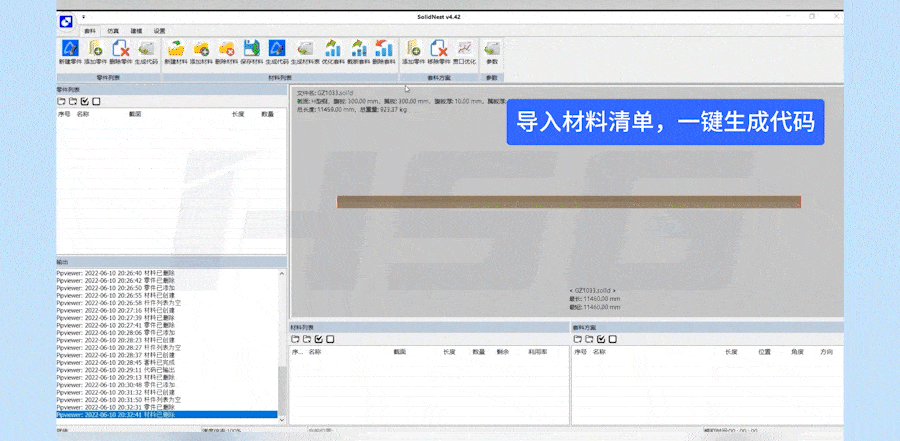Image resolution: width=900 pixels, height=441 pixels.
Task: Click 截面 column header in 零件列表
Action: [x=135, y=114]
